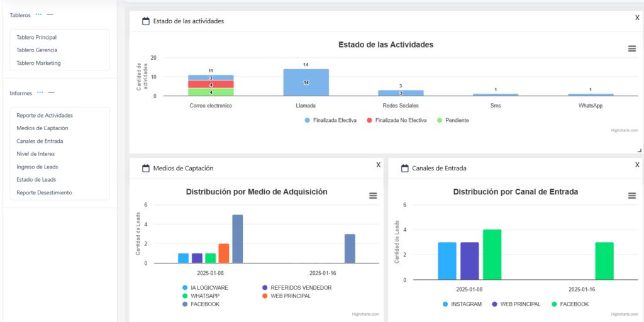Viewport: 644px width, 322px height.
Task: Click the green FACEBOOK bar for 2025-01-16 channel
Action: coord(604,261)
